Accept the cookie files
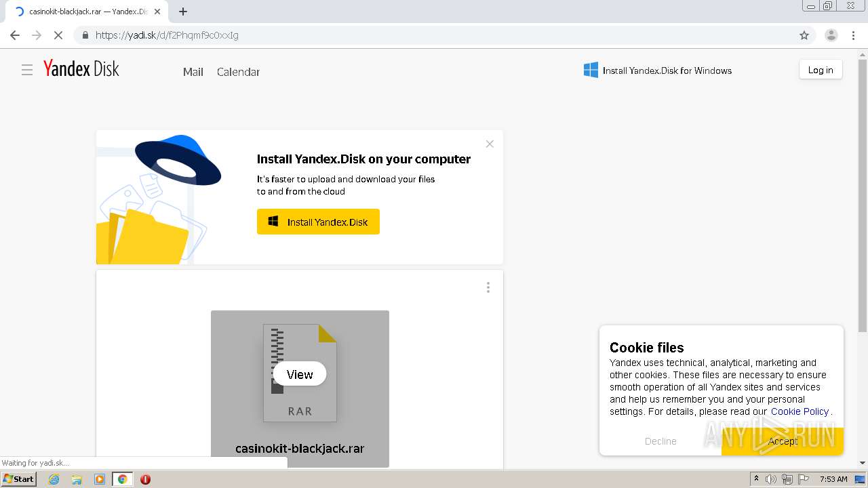Screen dimensions: 868x488 click(x=783, y=441)
